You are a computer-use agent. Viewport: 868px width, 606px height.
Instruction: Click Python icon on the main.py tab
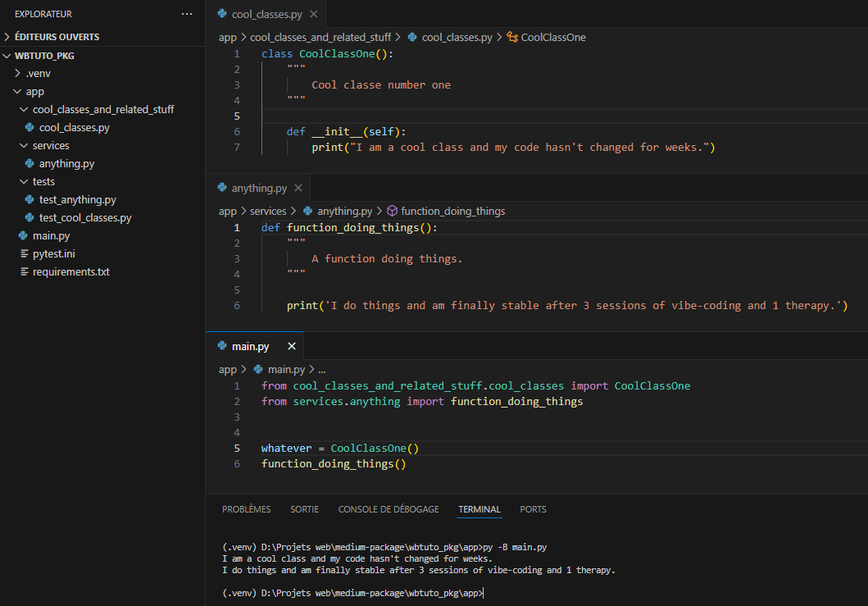(222, 346)
